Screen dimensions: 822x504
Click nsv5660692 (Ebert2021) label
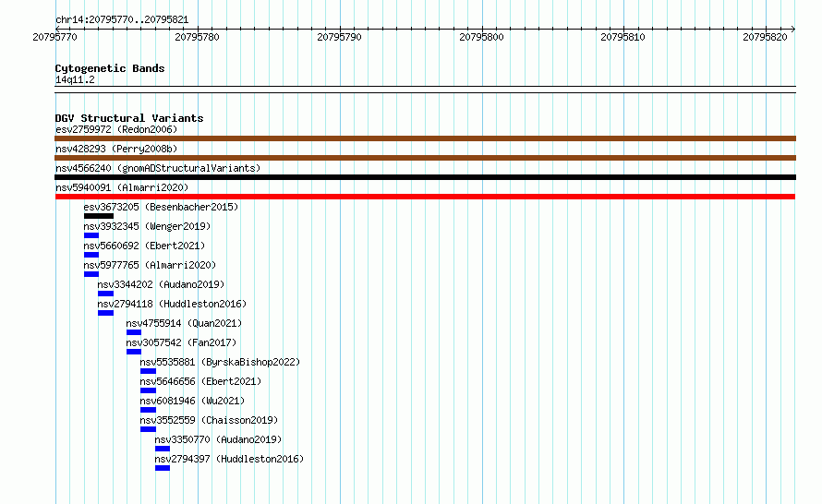point(144,246)
